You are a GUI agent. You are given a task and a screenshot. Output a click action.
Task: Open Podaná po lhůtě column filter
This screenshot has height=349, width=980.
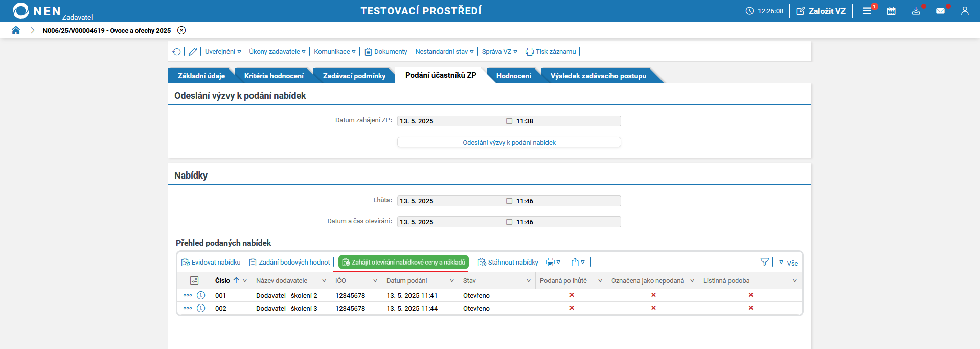600,280
